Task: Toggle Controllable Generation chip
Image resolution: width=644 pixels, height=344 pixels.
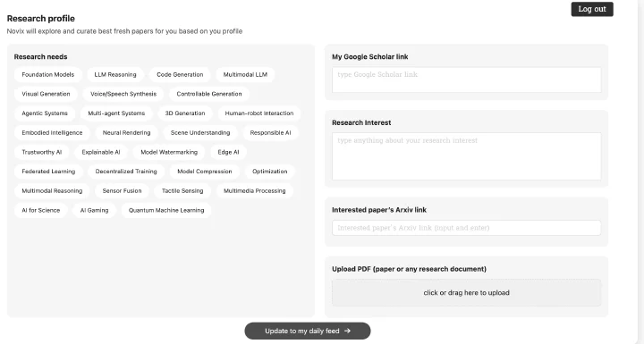Action: click(x=209, y=94)
